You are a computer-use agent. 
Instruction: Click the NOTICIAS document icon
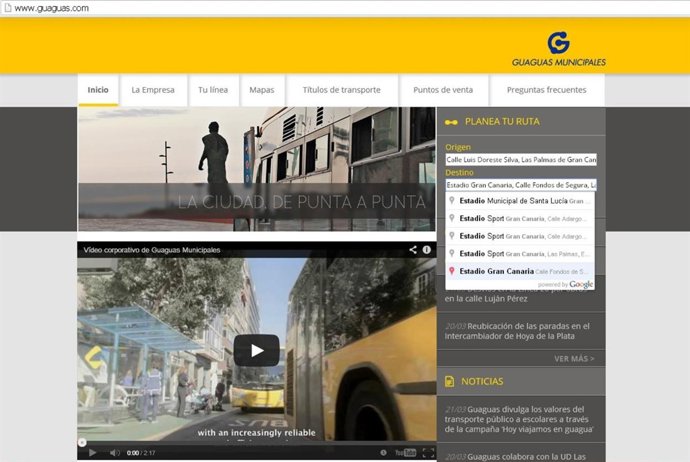(449, 381)
